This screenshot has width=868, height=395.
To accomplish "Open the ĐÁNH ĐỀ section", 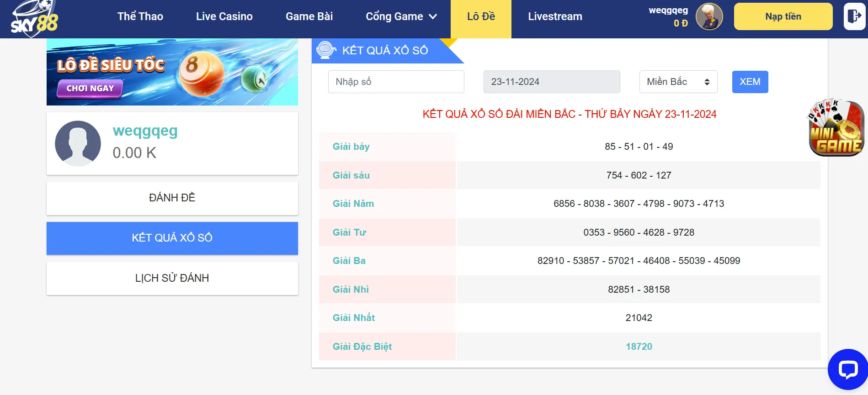I will 172,198.
